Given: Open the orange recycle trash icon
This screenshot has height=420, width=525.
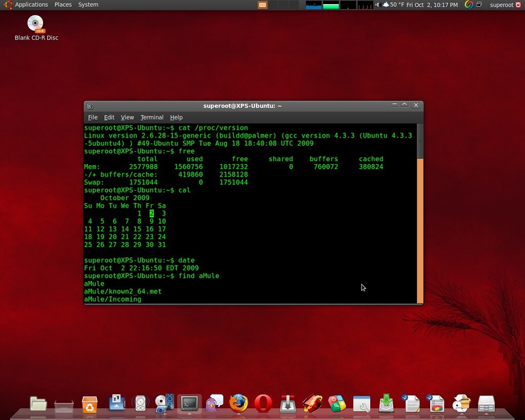Looking at the screenshot, I should pyautogui.click(x=90, y=404).
